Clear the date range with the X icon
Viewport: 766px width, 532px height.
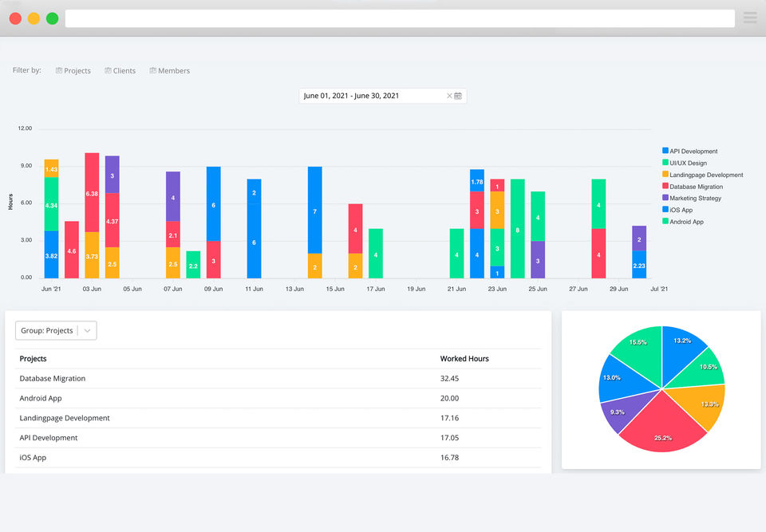tap(449, 96)
